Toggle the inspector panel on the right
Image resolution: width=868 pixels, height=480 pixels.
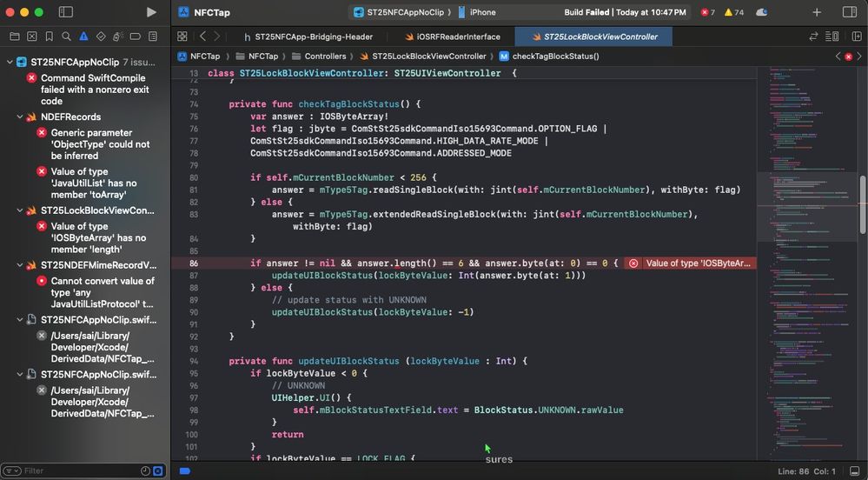pos(849,12)
